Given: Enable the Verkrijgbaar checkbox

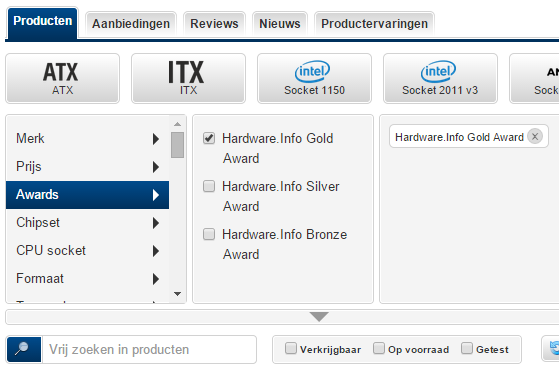Looking at the screenshot, I should pos(291,348).
